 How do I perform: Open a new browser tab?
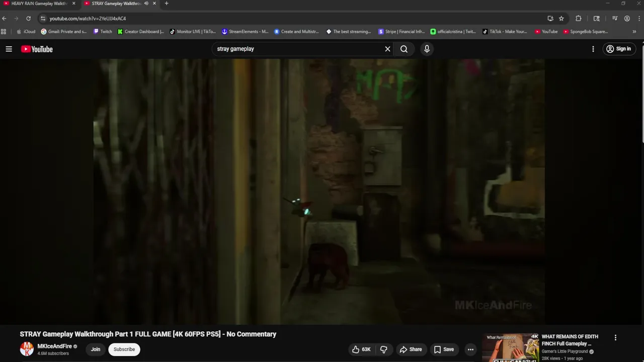pyautogui.click(x=167, y=4)
